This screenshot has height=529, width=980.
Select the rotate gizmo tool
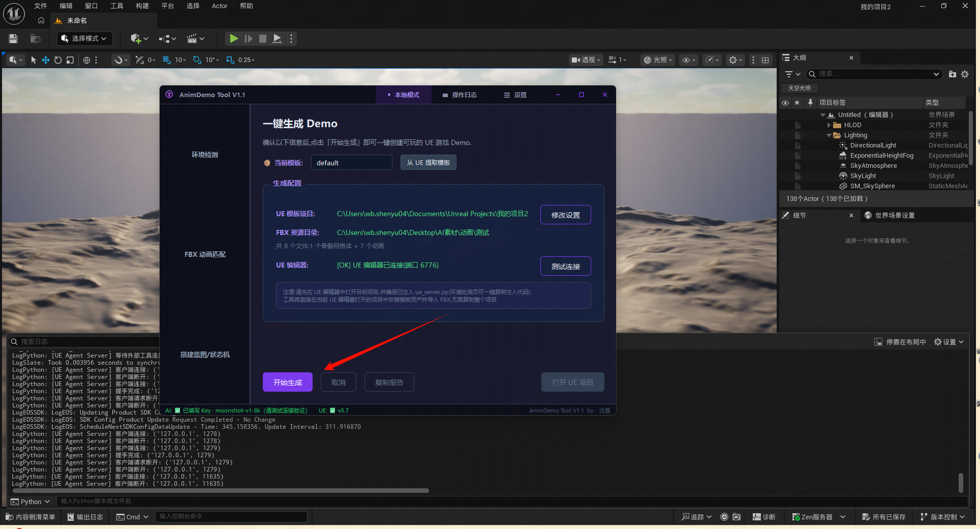(58, 60)
